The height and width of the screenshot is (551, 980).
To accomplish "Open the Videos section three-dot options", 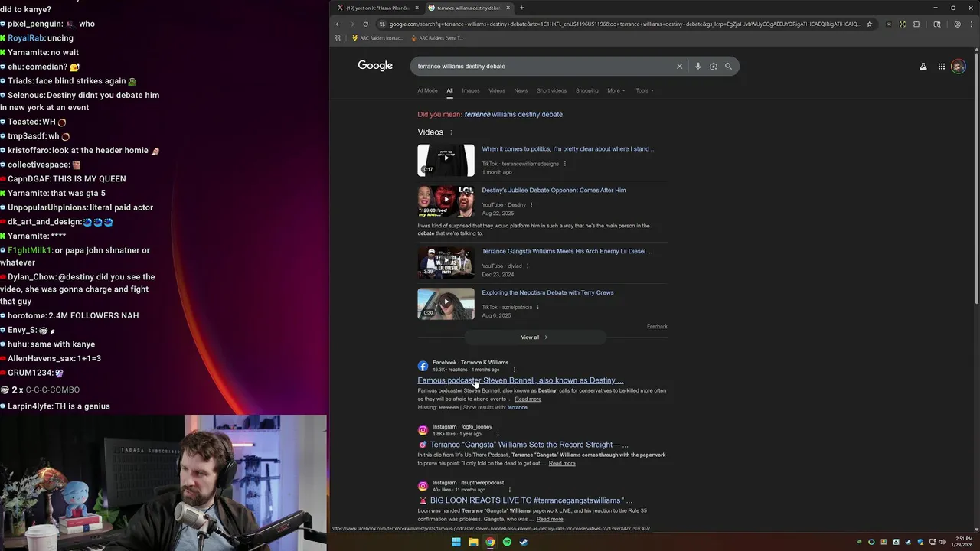I will (x=451, y=132).
